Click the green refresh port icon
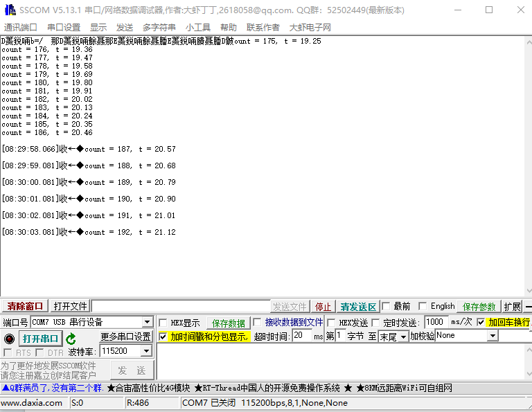Viewport: 532px width, 412px height. tap(71, 339)
